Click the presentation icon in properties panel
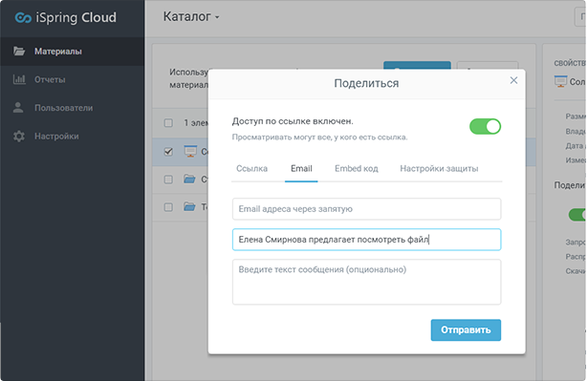Viewport: 588px width, 381px height. (x=560, y=81)
